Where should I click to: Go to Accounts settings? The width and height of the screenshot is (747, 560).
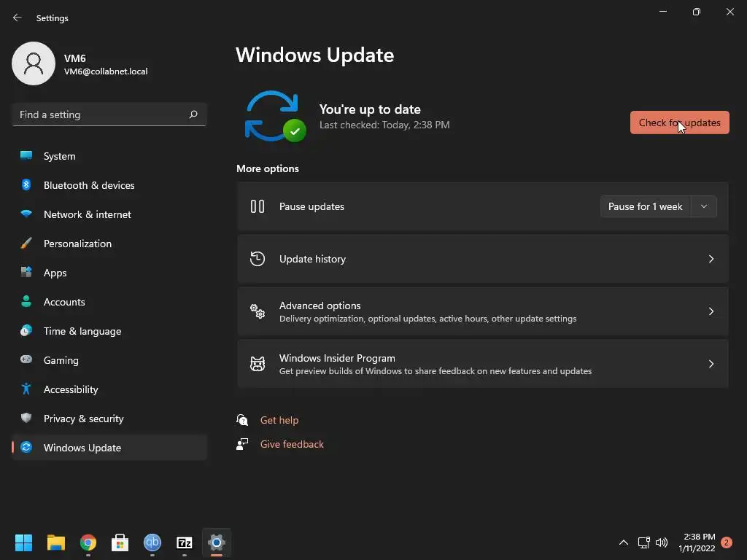[x=109, y=302]
